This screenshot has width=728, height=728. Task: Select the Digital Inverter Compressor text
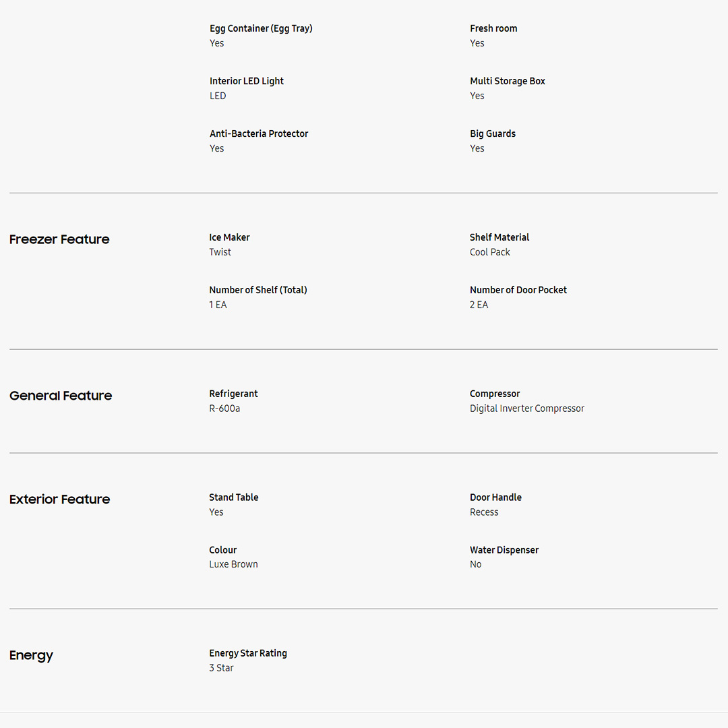click(527, 408)
